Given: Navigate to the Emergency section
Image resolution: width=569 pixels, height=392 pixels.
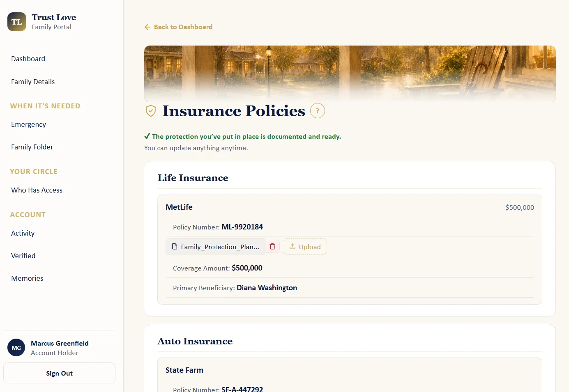Looking at the screenshot, I should [28, 124].
